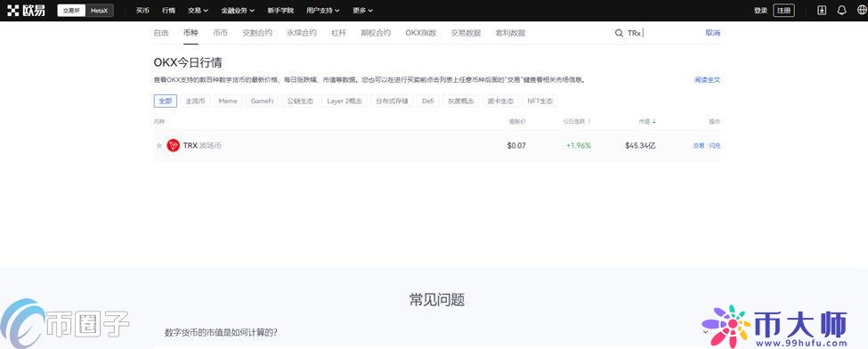The image size is (868, 349).
Task: Switch to the 套利数据 tab
Action: point(510,33)
